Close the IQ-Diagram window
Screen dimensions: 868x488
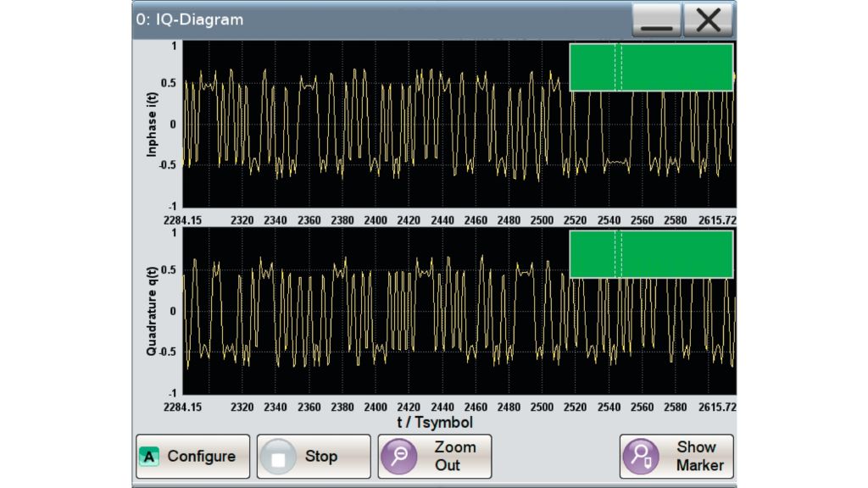(708, 19)
